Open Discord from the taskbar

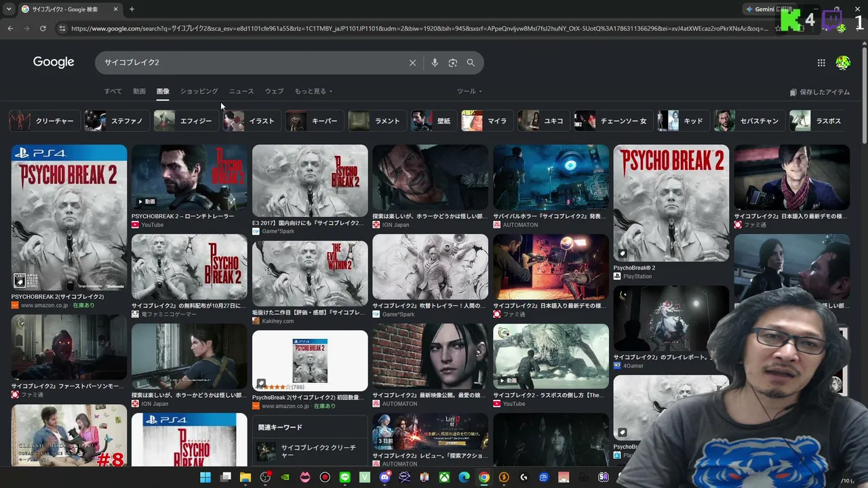point(384,477)
